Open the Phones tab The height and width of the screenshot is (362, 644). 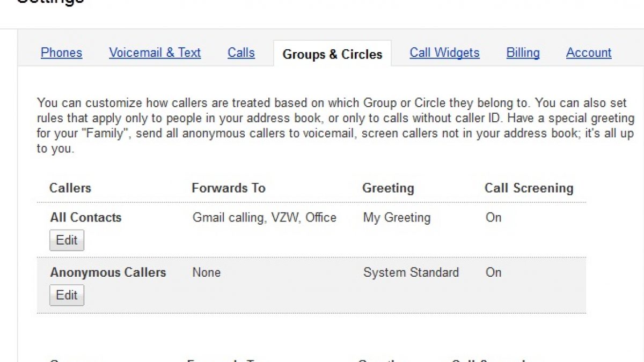(61, 53)
